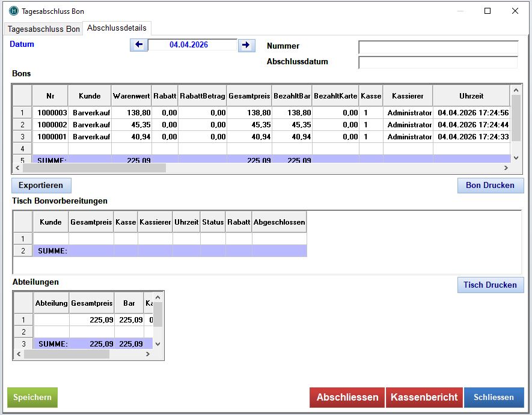Focus the Abschlussdatum text field
Viewport: 532px width, 415px height.
(x=438, y=62)
